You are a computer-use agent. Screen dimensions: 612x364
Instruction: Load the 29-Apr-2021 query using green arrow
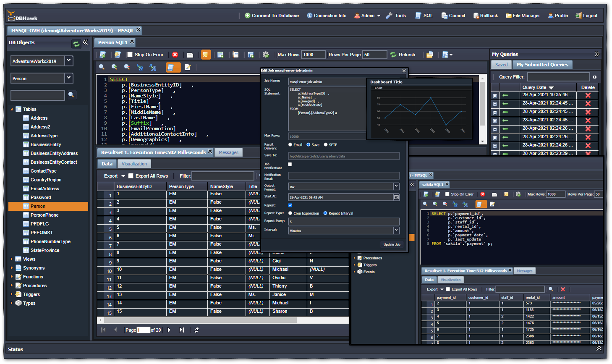click(x=505, y=95)
